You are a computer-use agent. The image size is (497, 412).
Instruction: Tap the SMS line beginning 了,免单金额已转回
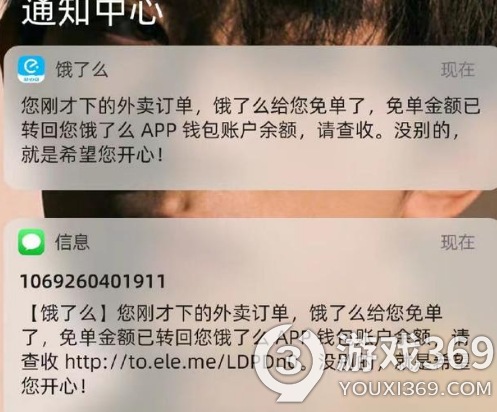click(x=246, y=338)
